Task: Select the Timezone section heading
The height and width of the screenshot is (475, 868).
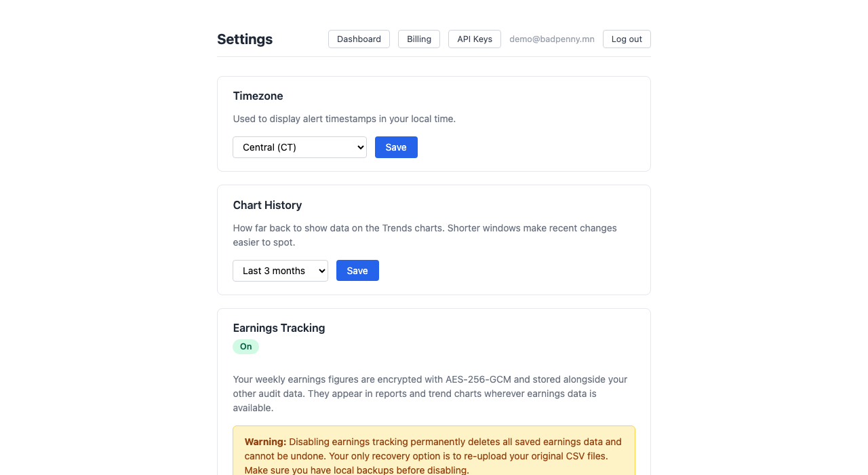Action: point(258,96)
